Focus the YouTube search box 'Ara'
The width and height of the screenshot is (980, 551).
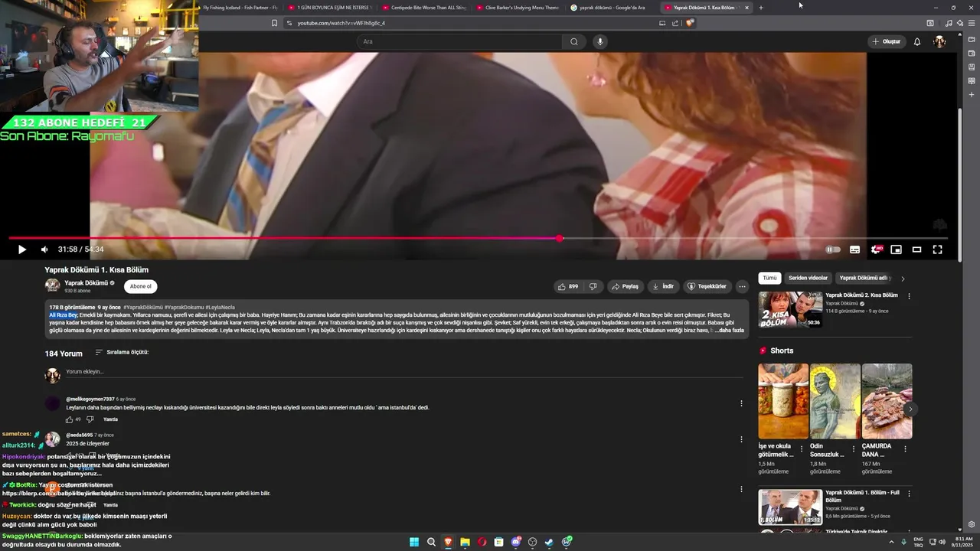coord(459,41)
